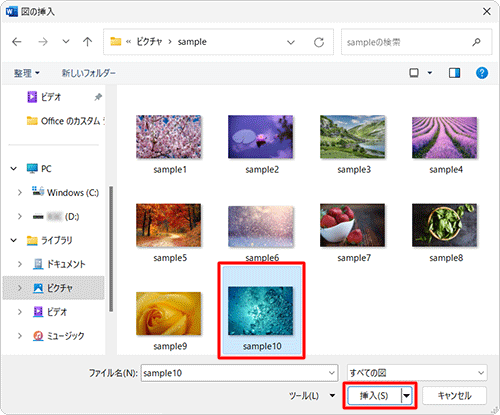500x415 pixels.
Task: Open the ツール(L) menu
Action: pyautogui.click(x=311, y=396)
